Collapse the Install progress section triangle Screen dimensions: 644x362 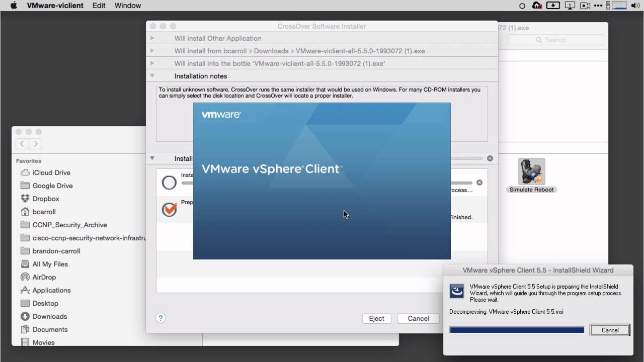click(x=152, y=158)
